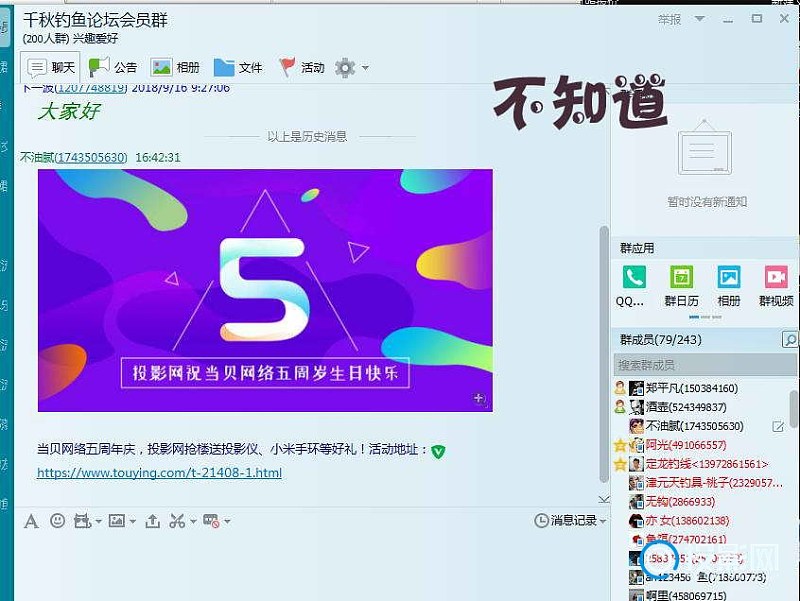Focus the 搜索群成员 search field
Viewport: 800px width, 601px height.
tap(705, 365)
